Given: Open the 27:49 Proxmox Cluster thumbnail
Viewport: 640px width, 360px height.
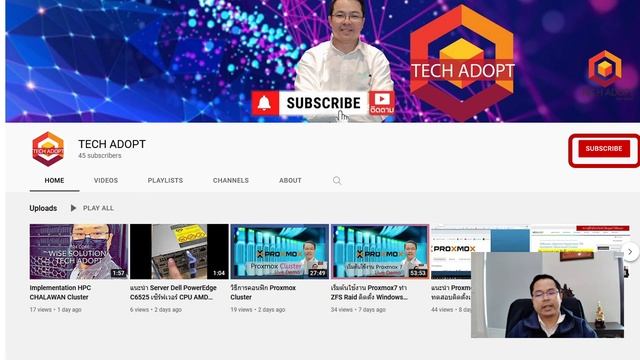Looking at the screenshot, I should point(280,251).
